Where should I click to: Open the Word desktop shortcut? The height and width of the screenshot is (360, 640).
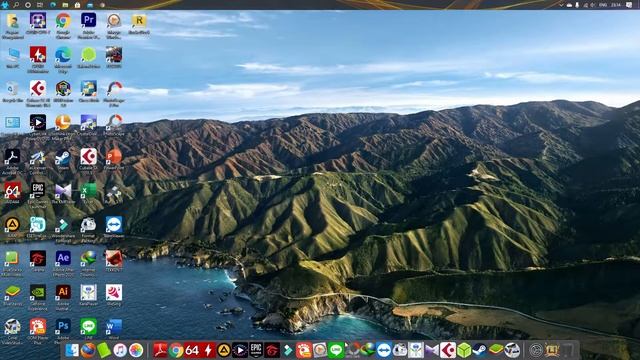[x=114, y=327]
